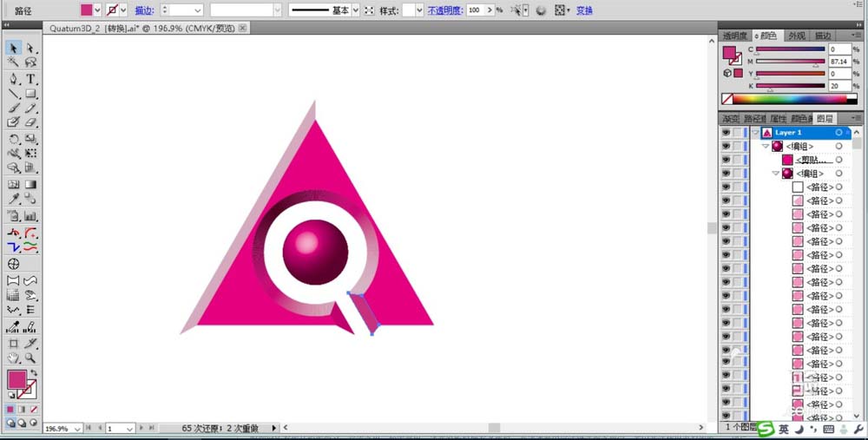The width and height of the screenshot is (868, 440).
Task: Select the Pencil tool
Action: coord(30,108)
